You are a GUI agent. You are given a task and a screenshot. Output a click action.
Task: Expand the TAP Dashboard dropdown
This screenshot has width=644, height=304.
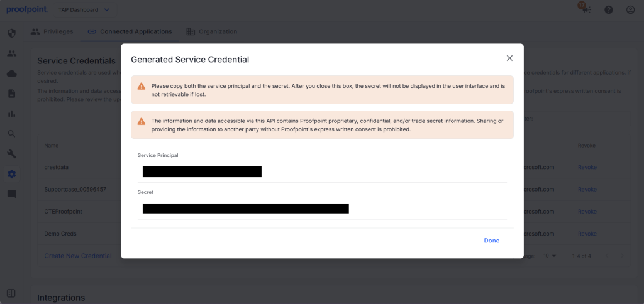click(x=85, y=10)
